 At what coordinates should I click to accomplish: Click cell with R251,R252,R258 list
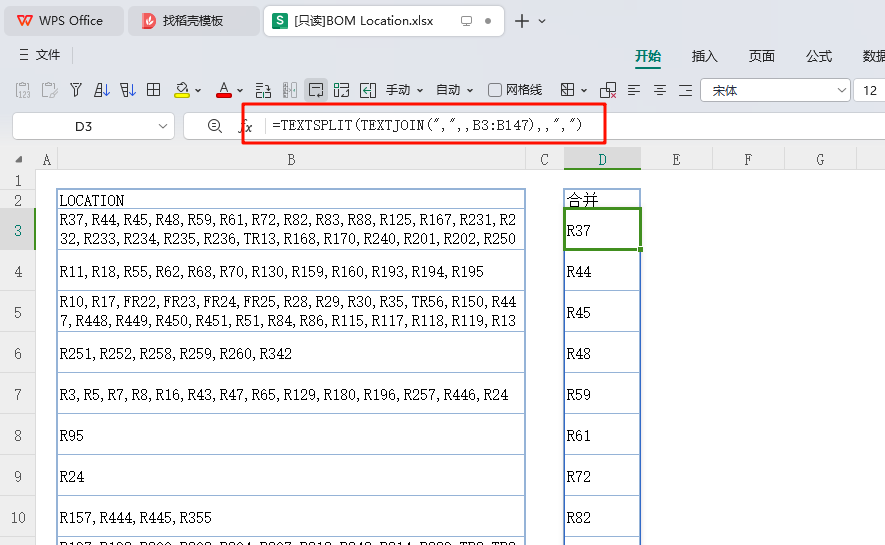[291, 354]
